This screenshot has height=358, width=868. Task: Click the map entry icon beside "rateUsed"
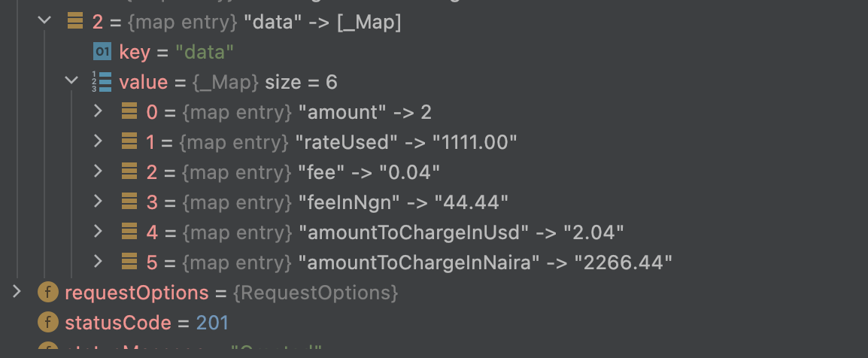[x=129, y=141]
